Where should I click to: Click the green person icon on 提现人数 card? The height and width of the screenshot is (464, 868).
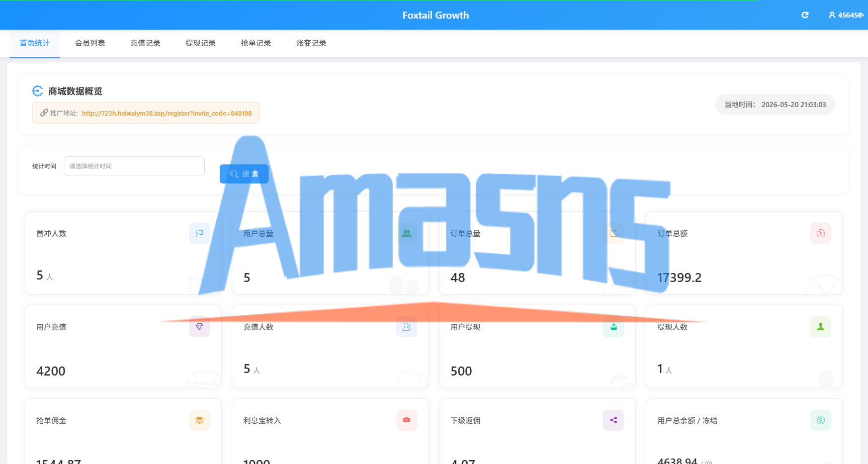[x=821, y=327]
